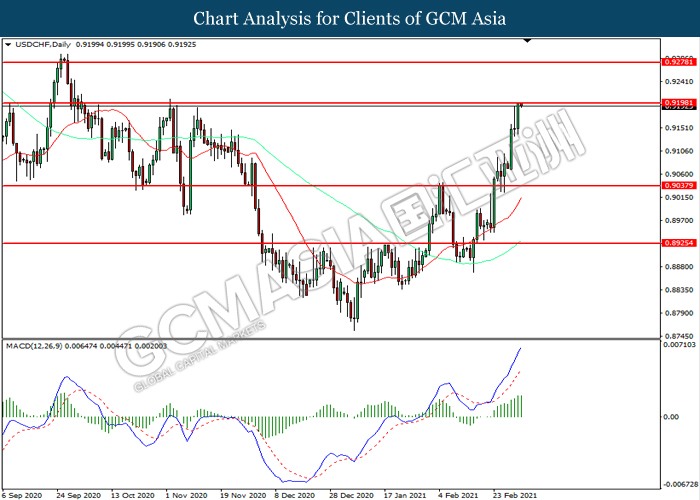Click the triangle before USDCHF,Daily label
This screenshot has width=700, height=500.
click(x=8, y=45)
